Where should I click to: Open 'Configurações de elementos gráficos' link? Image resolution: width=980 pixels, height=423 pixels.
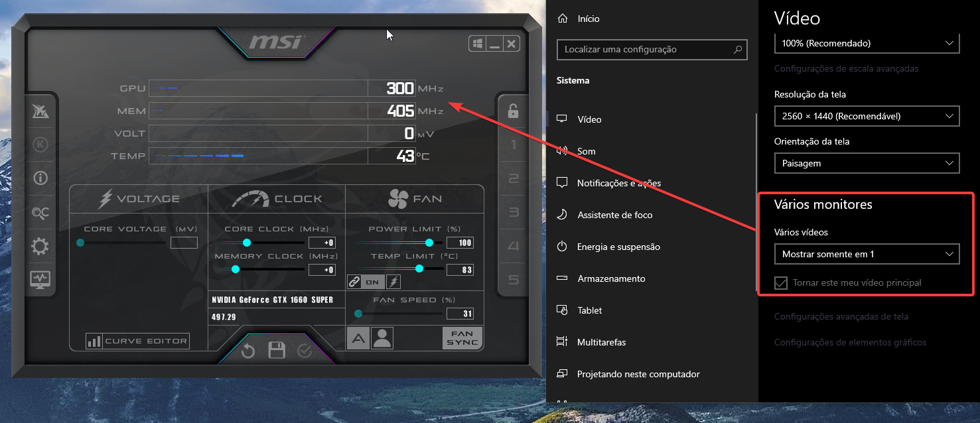click(850, 342)
